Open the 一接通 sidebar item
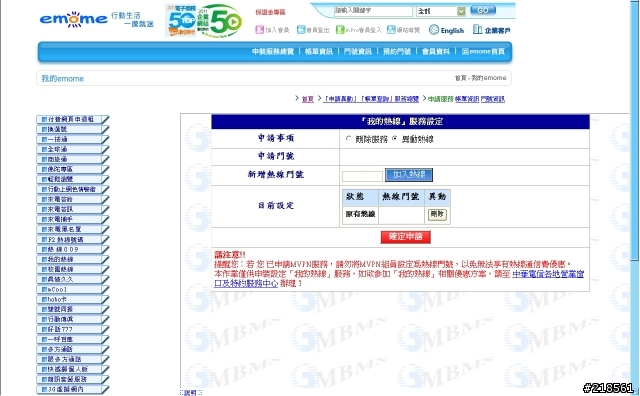The height and width of the screenshot is (396, 640). point(73,139)
